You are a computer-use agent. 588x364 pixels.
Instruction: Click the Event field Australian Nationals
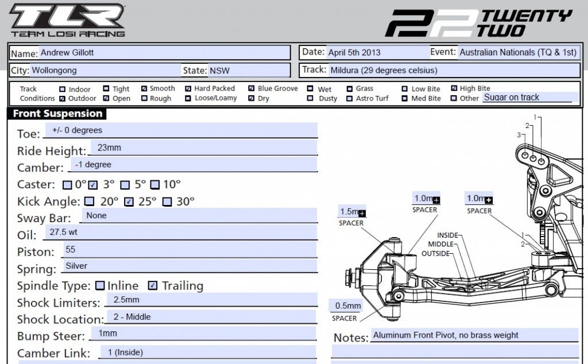click(519, 52)
